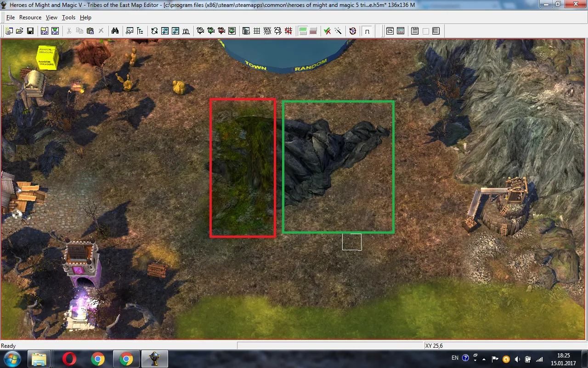Create a new map with the New icon
Viewport: 588px width, 368px height.
(x=9, y=31)
